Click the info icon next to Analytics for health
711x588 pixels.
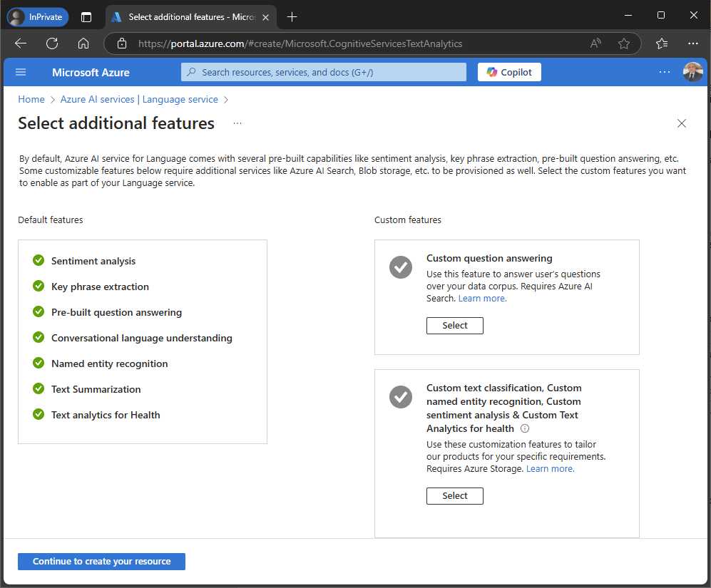point(525,428)
